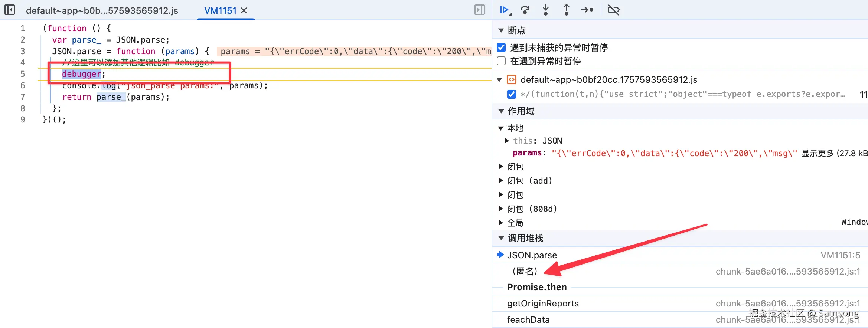
Task: Open chunk-5ae6a016 link of anonymous frame
Action: 788,272
